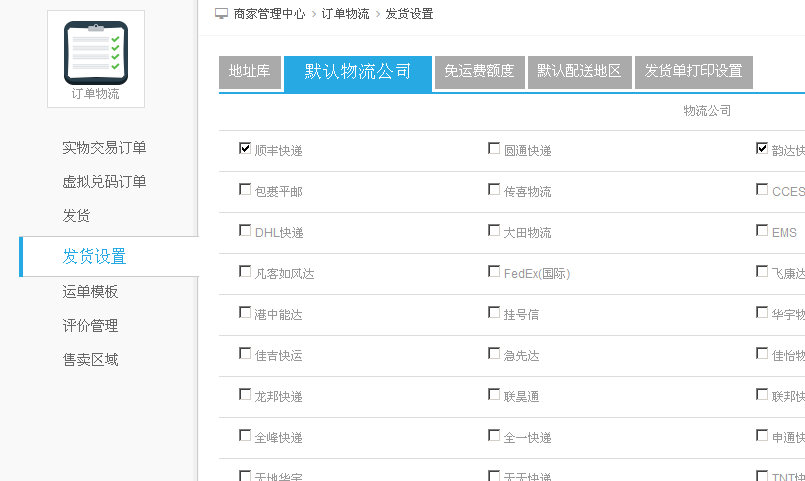
Task: Open the 地址库 tab
Action: 250,72
